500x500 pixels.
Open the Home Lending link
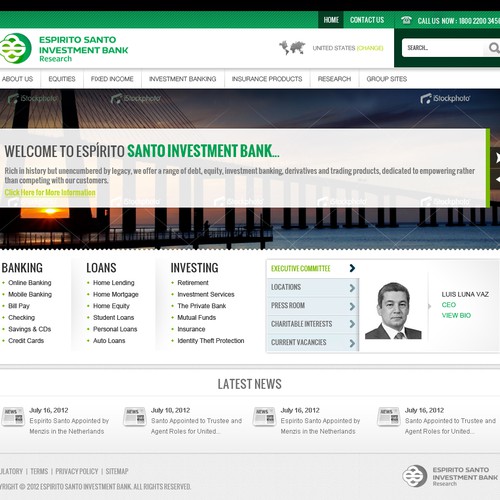[114, 283]
